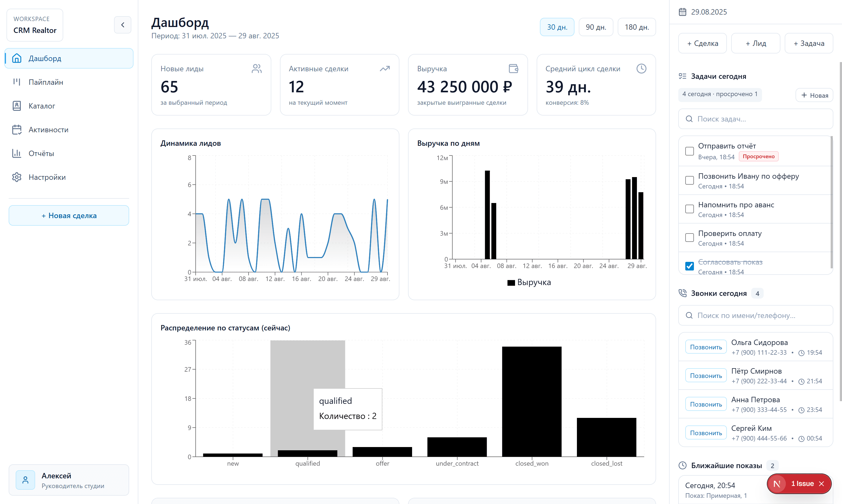Click the Отчёты bar chart icon
This screenshot has height=504, width=842.
pyautogui.click(x=17, y=153)
